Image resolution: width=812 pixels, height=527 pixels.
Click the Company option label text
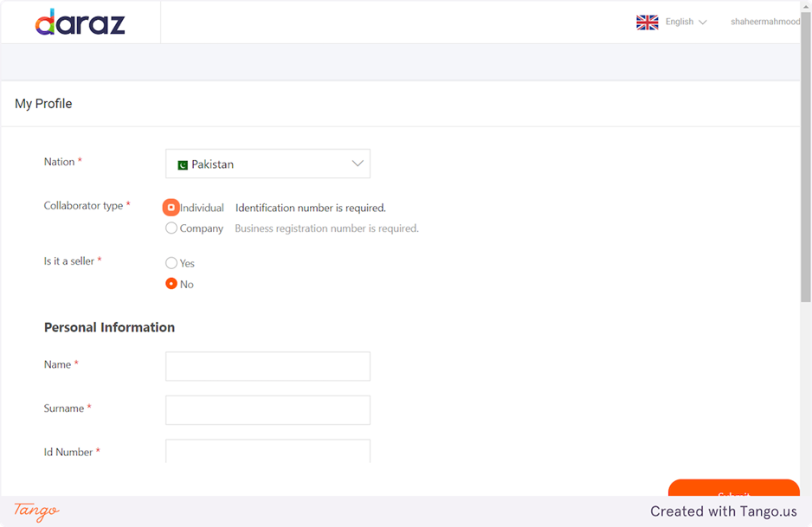pos(202,228)
